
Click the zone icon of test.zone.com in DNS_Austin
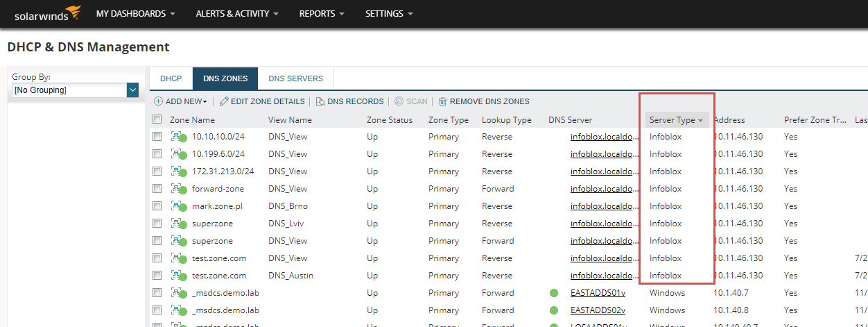179,276
